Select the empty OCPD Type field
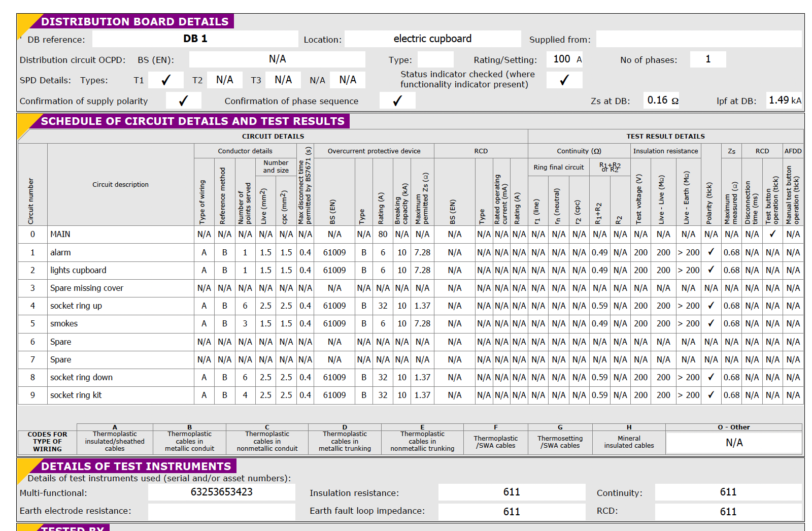The image size is (812, 531). [x=435, y=59]
